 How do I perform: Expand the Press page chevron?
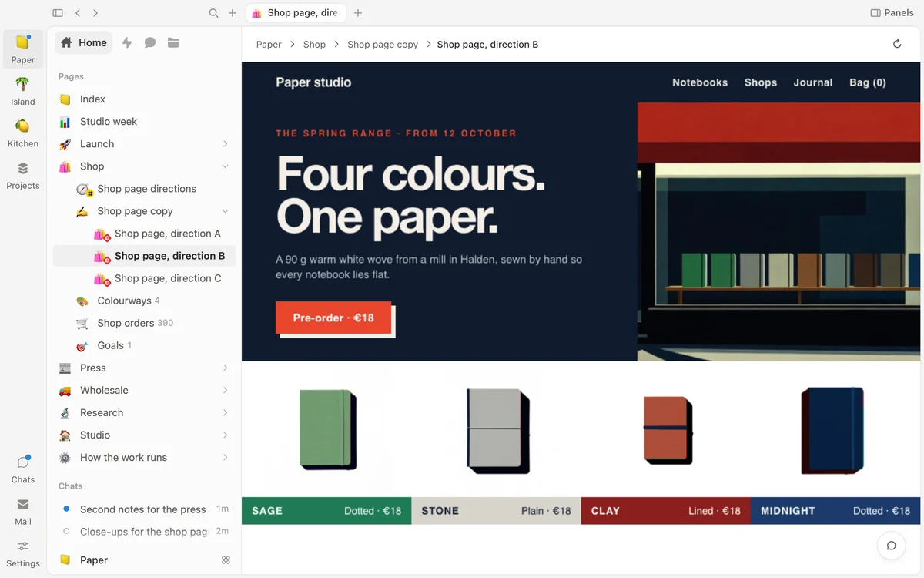click(x=225, y=368)
